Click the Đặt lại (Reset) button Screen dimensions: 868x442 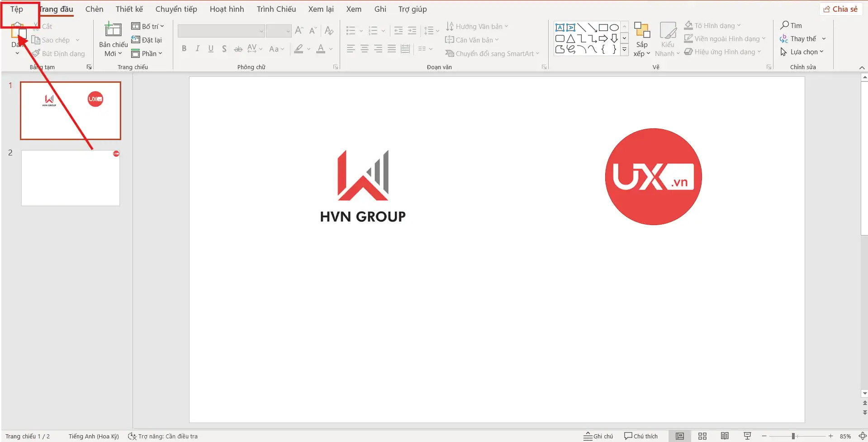pyautogui.click(x=147, y=40)
